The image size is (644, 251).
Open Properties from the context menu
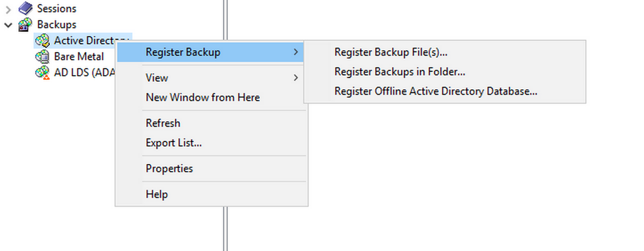point(169,169)
